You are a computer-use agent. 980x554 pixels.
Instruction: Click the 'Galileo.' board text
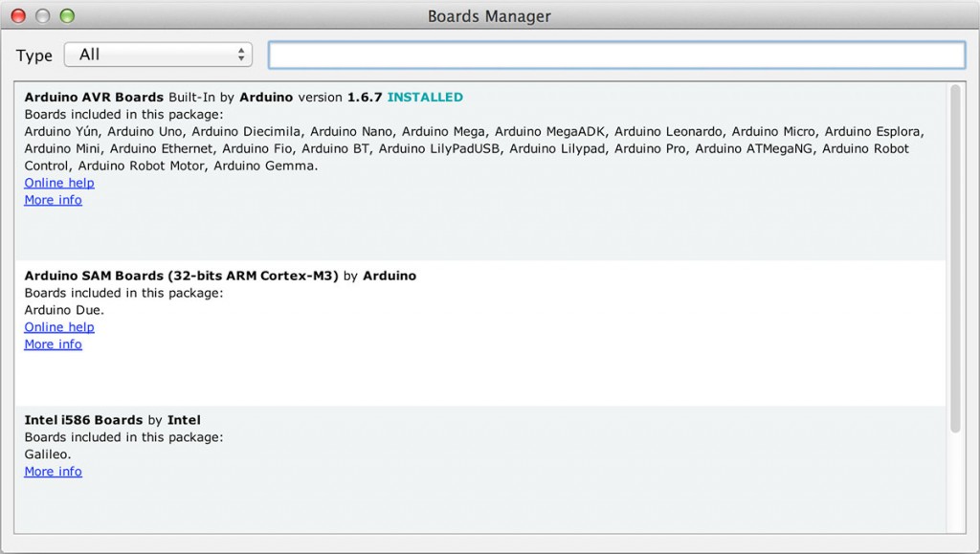pos(48,454)
